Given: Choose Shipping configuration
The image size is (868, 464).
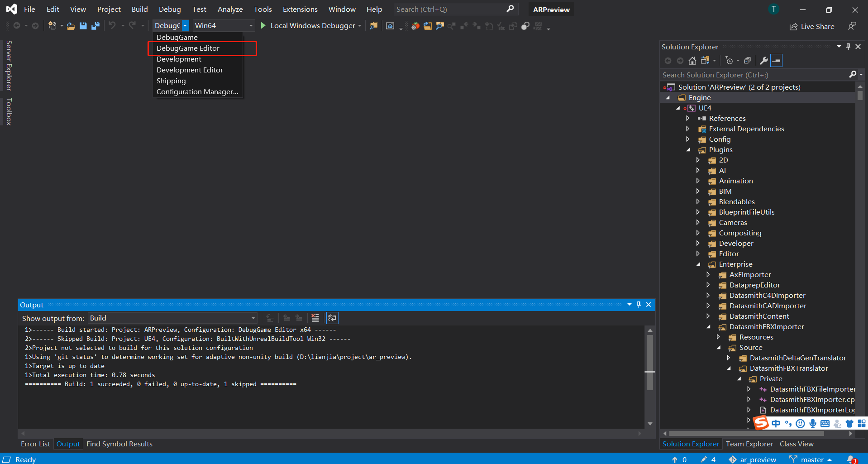Looking at the screenshot, I should 171,81.
